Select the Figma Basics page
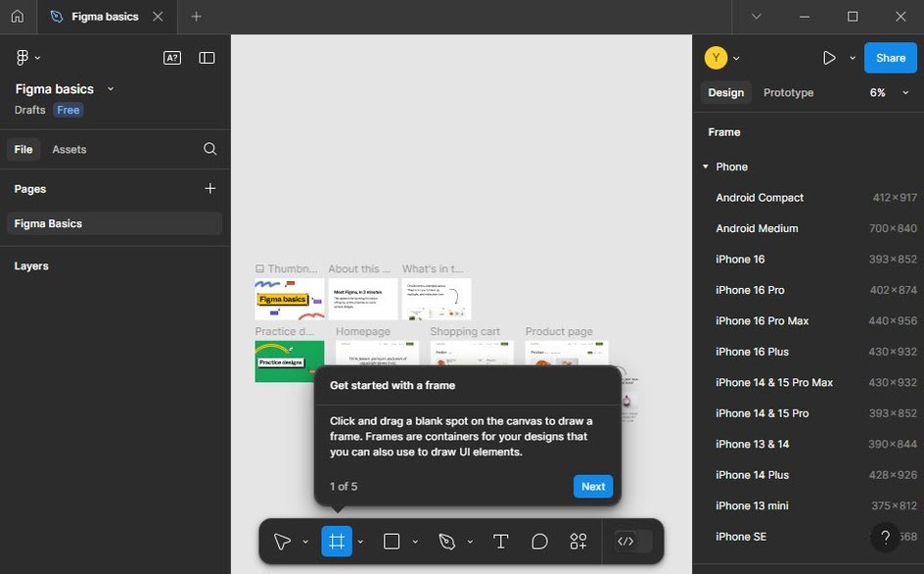 (115, 223)
